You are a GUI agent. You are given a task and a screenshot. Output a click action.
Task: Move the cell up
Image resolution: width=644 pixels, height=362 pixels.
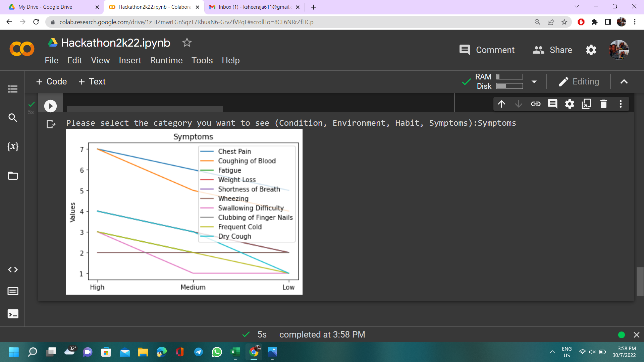point(501,104)
